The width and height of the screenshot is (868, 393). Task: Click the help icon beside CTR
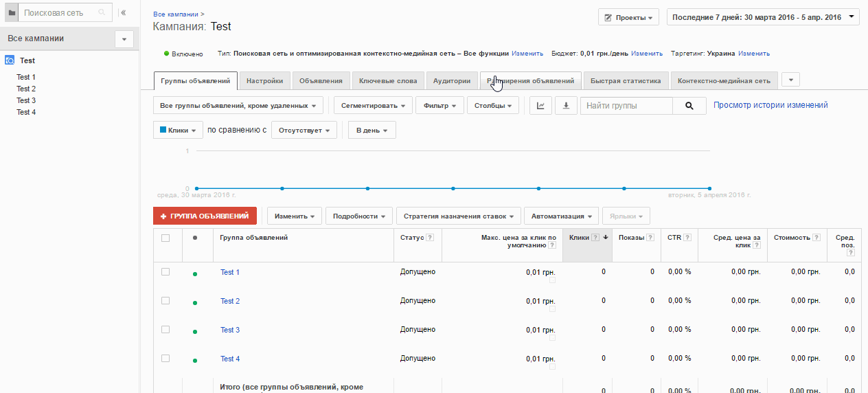(687, 238)
